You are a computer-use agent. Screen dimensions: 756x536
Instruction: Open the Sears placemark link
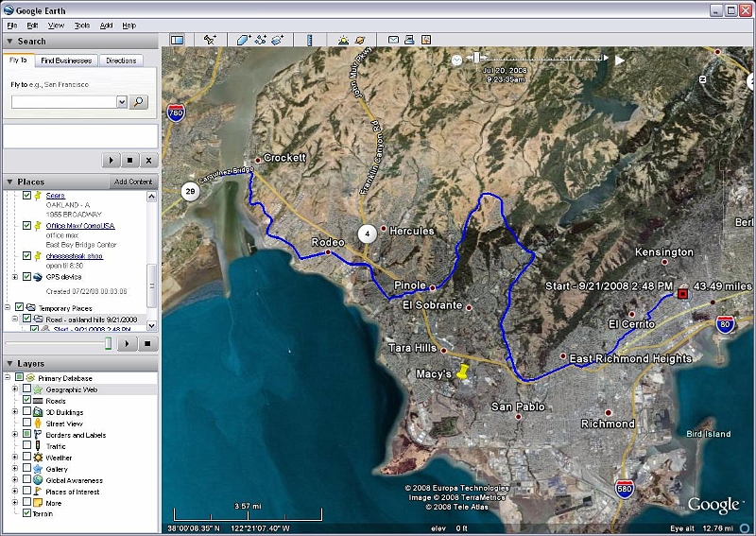coord(55,196)
